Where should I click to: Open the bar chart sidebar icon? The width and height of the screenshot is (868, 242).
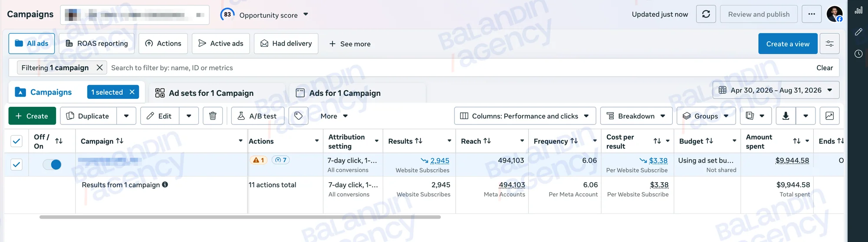point(858,10)
